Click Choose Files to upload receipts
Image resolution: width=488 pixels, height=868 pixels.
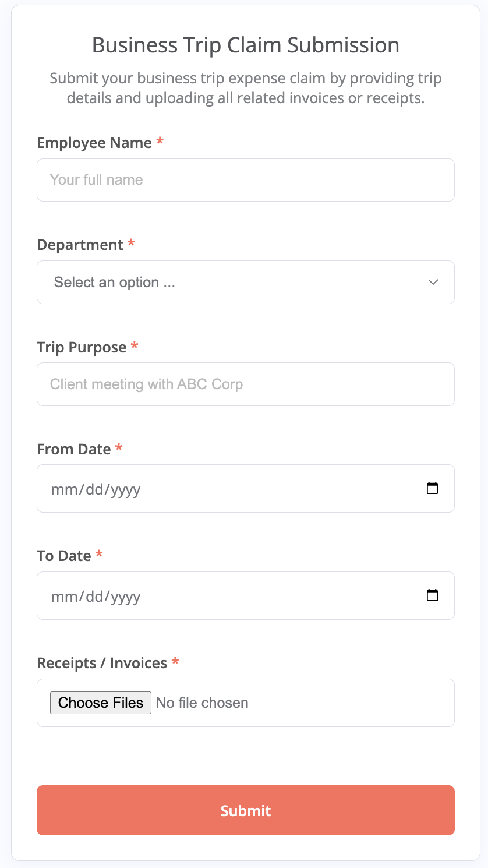(x=100, y=703)
